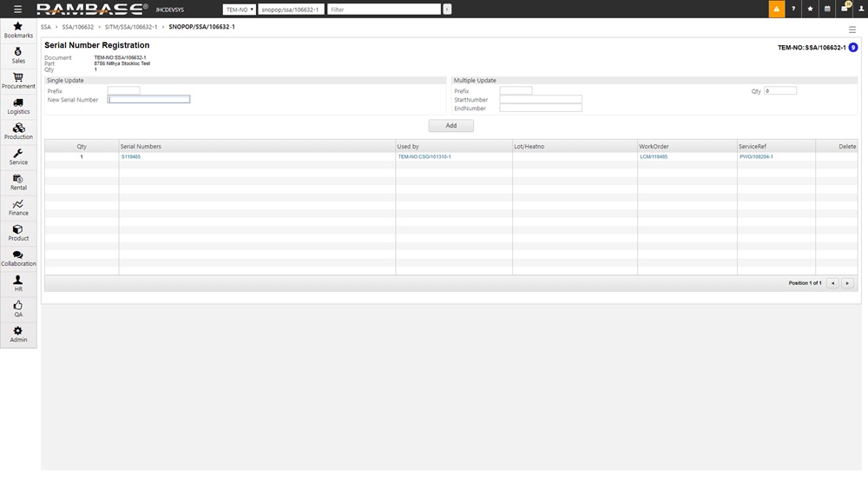Focus the Multiple Update Prefix field
Viewport: 868px width, 483px height.
(516, 90)
